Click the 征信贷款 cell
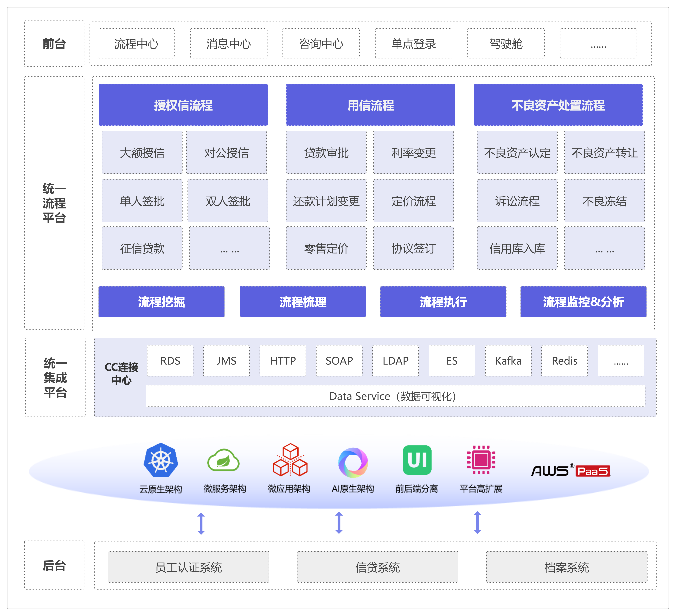 (x=142, y=248)
